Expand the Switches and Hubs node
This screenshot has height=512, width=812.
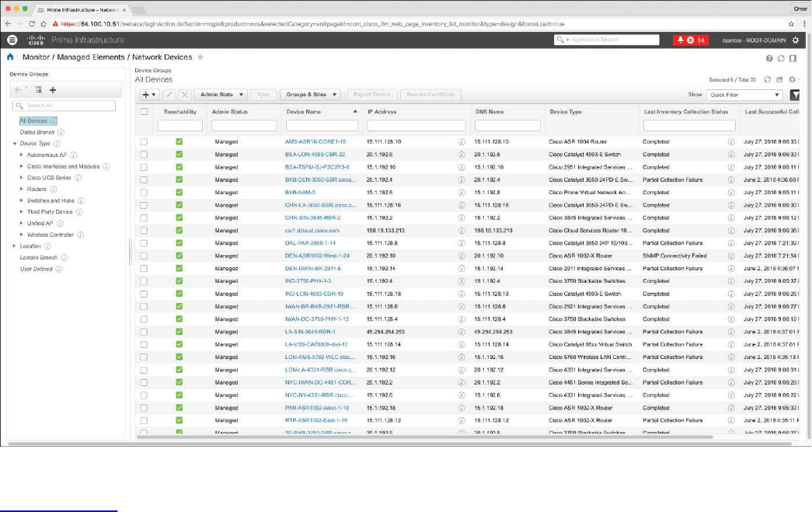coord(21,200)
